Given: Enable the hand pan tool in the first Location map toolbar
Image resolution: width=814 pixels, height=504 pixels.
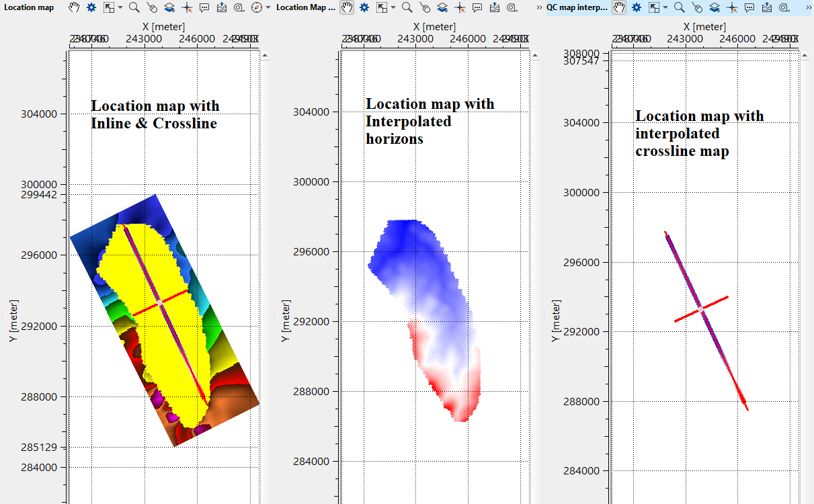Looking at the screenshot, I should pyautogui.click(x=75, y=7).
